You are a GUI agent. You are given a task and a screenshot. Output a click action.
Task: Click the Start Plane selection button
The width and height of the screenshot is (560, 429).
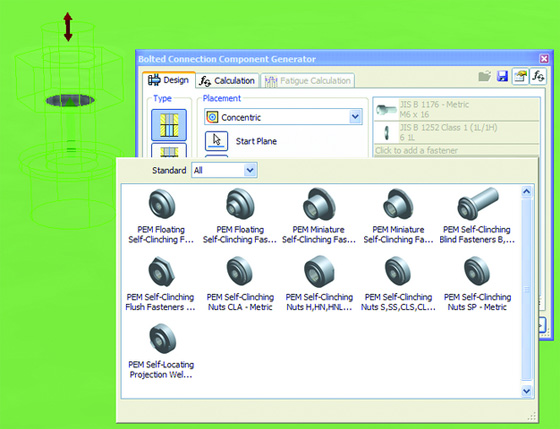216,141
